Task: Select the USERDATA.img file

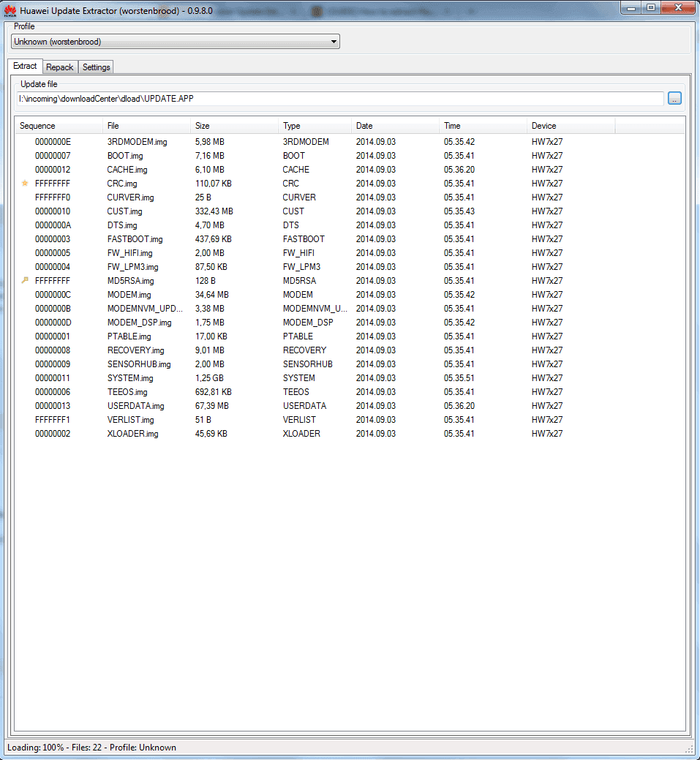Action: point(136,406)
